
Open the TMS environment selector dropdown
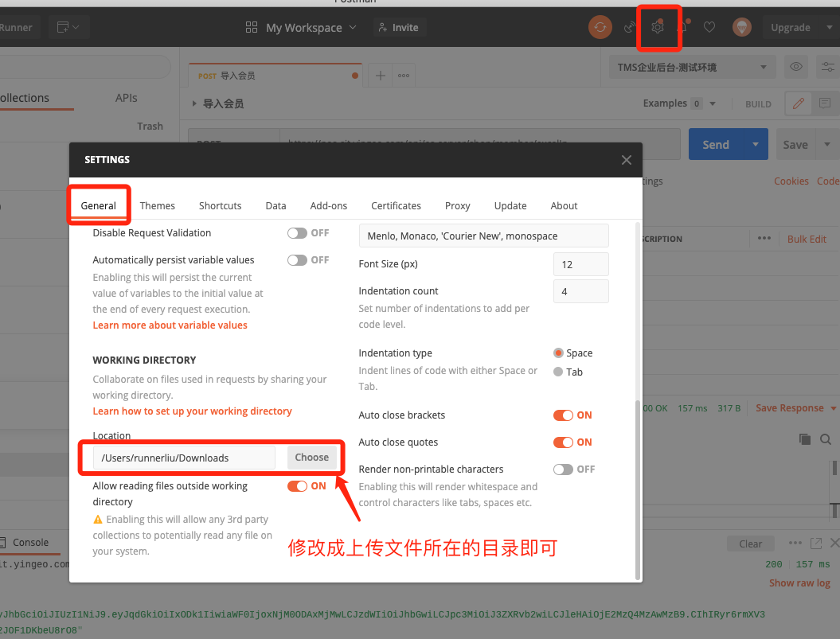[692, 67]
